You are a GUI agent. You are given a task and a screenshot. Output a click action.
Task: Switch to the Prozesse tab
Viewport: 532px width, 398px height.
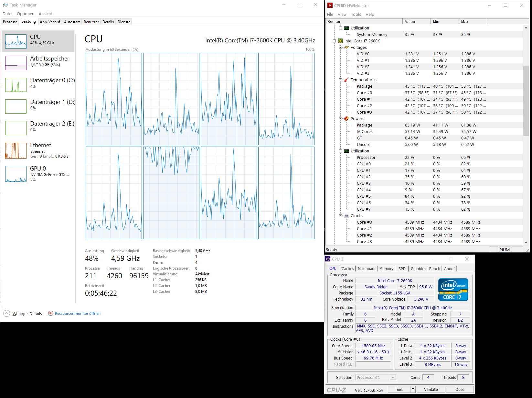tap(10, 22)
